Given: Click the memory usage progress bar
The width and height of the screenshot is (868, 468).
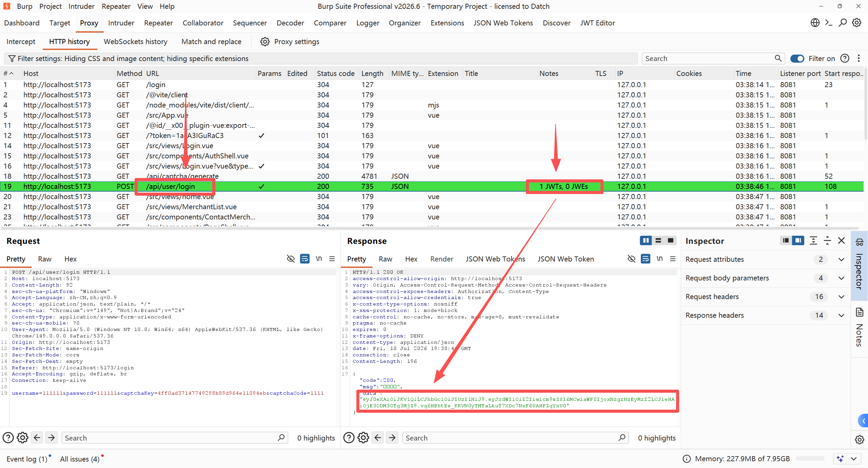Looking at the screenshot, I should click(x=810, y=459).
